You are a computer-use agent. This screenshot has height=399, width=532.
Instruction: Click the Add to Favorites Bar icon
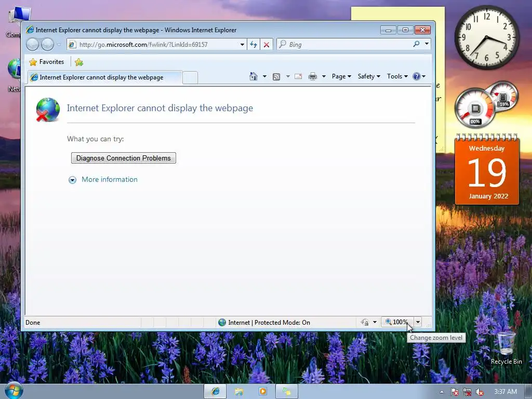click(x=79, y=62)
